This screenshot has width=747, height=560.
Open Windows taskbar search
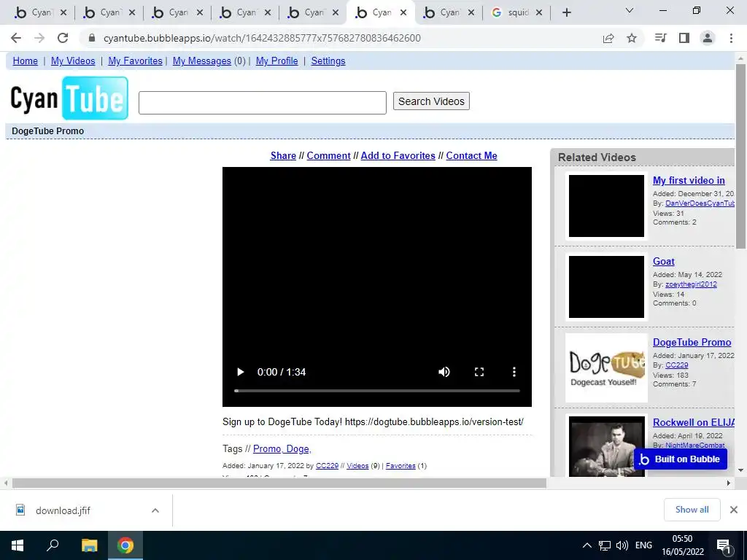pyautogui.click(x=53, y=545)
